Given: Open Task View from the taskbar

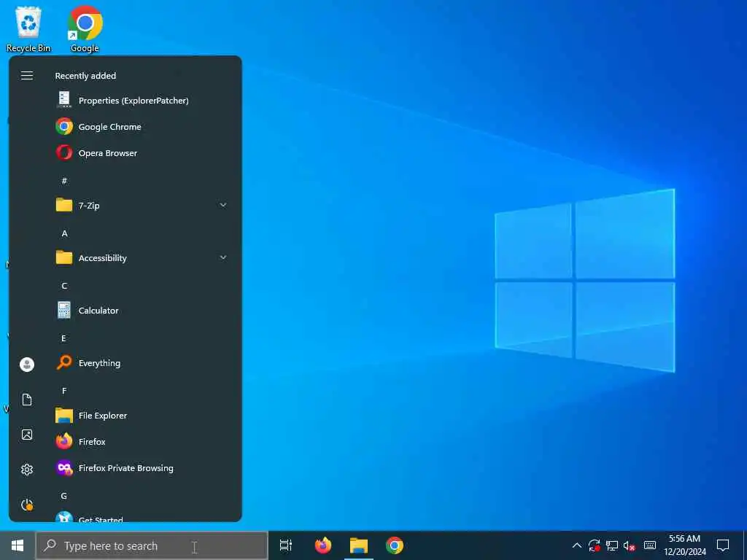Looking at the screenshot, I should (286, 545).
